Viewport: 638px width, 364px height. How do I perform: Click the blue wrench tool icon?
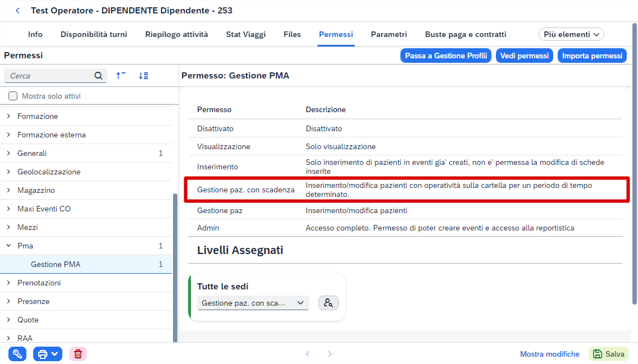pos(17,354)
